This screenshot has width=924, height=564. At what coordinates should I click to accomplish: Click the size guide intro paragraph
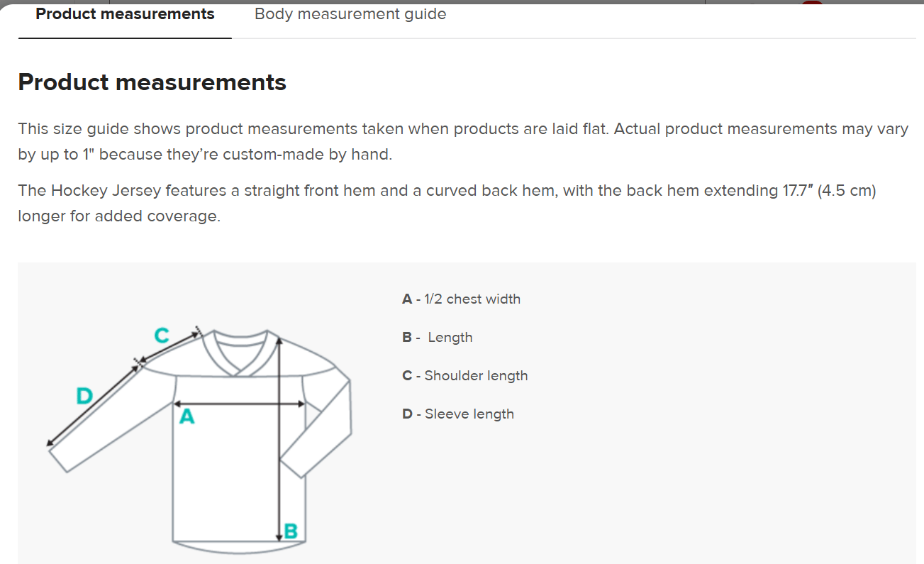[461, 140]
